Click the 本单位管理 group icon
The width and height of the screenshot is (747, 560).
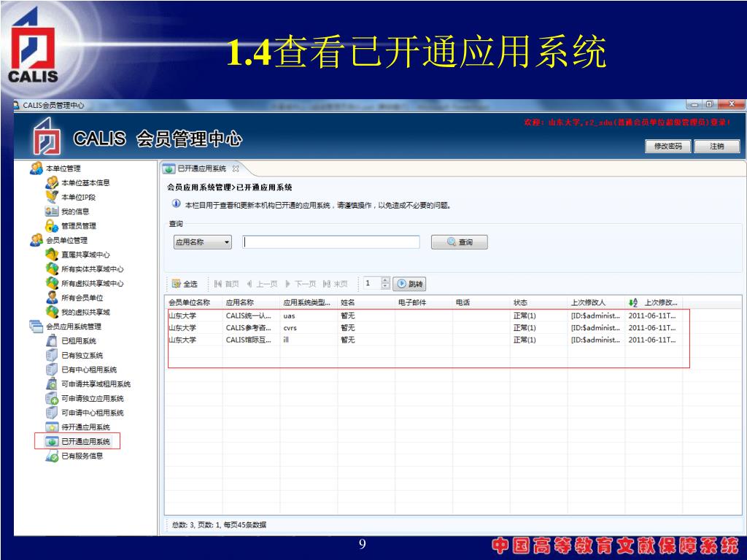click(x=36, y=168)
